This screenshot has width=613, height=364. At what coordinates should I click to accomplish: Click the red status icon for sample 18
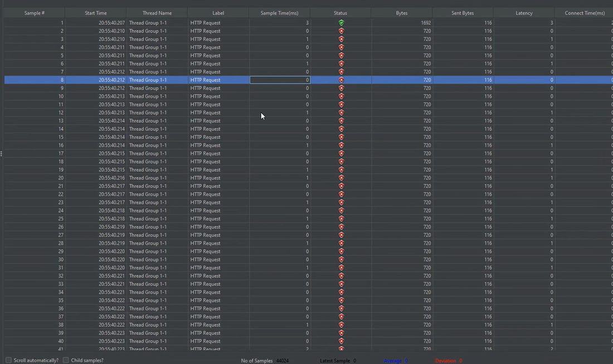coord(341,161)
